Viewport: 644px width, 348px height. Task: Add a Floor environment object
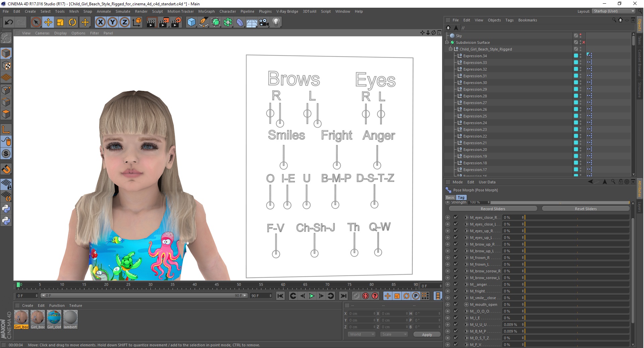coord(252,22)
